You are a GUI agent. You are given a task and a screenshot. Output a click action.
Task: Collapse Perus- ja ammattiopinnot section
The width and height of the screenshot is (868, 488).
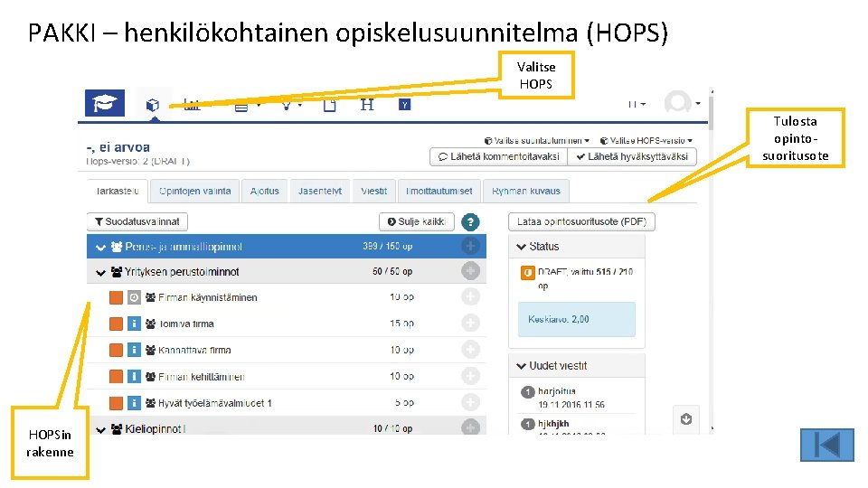click(x=100, y=247)
